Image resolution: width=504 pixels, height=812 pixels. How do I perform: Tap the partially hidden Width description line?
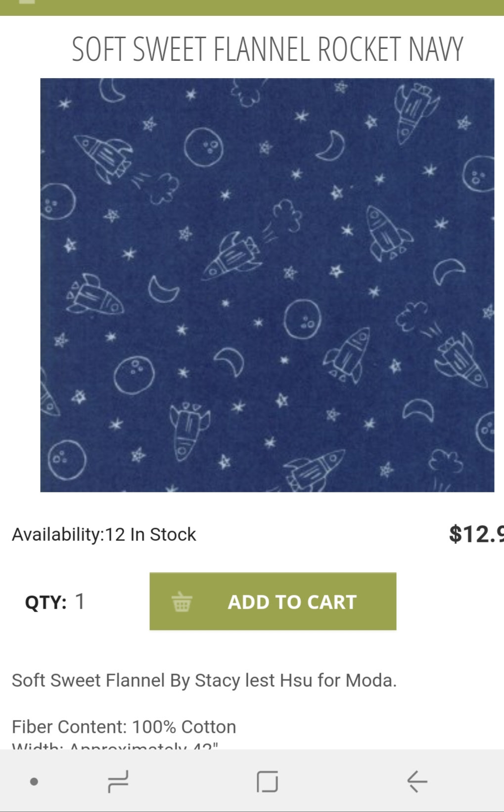pyautogui.click(x=115, y=745)
